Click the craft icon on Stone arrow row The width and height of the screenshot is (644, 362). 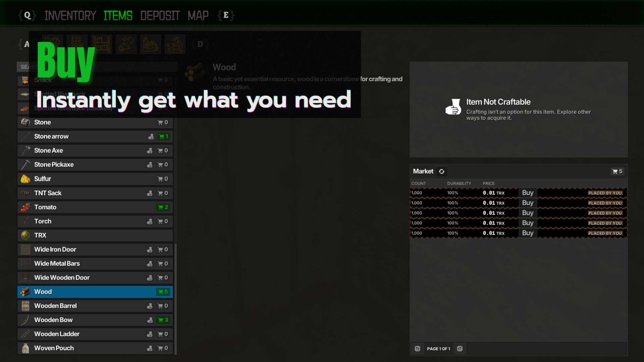151,136
